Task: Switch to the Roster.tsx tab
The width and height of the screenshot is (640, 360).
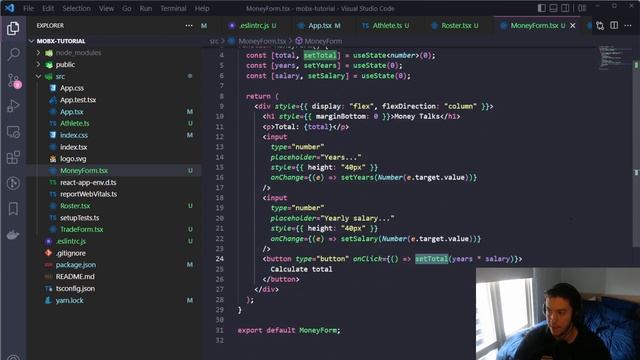Action: [x=455, y=25]
